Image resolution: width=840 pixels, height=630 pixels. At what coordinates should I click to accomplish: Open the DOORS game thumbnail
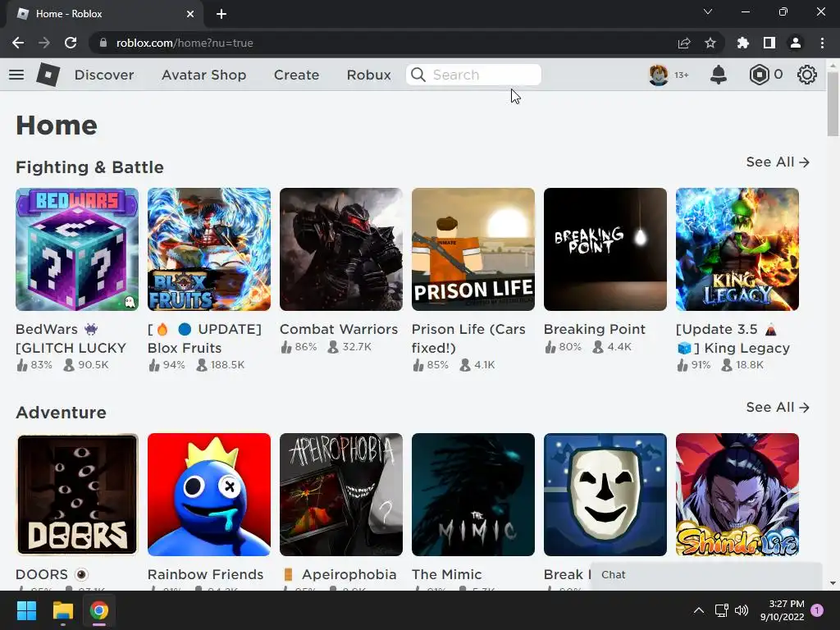[77, 495]
